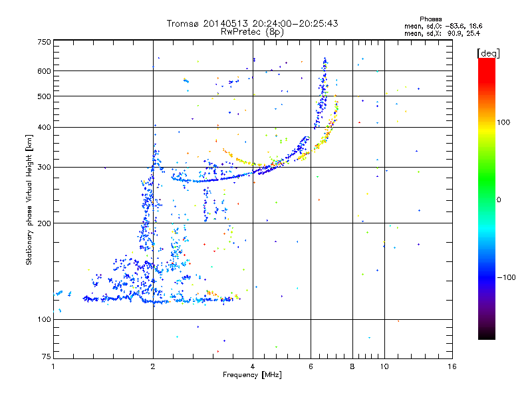Image resolution: width=532 pixels, height=399 pixels.
Task: Click the "Frequency [MHz]" axis label
Action: tap(252, 375)
